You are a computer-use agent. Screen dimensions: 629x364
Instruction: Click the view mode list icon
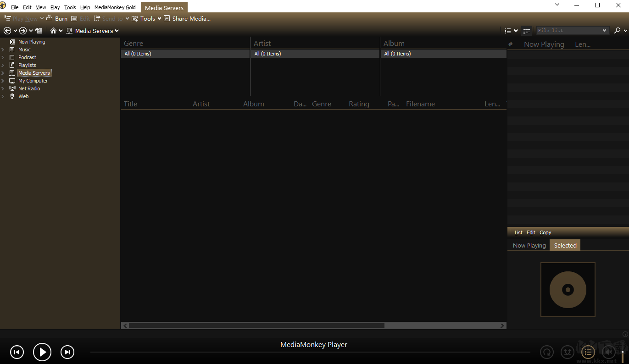(x=508, y=31)
